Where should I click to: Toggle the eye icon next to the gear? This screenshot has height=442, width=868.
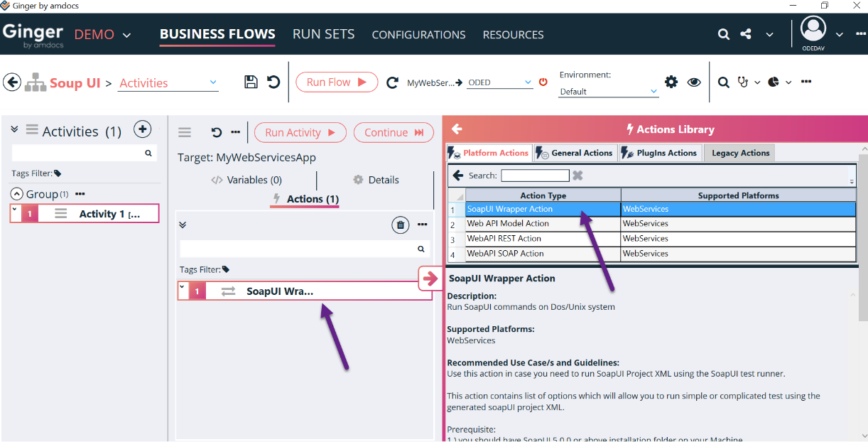(x=694, y=82)
